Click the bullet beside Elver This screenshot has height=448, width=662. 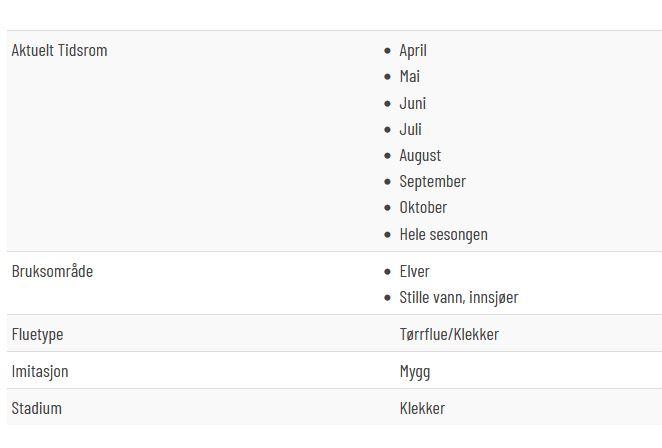(388, 272)
